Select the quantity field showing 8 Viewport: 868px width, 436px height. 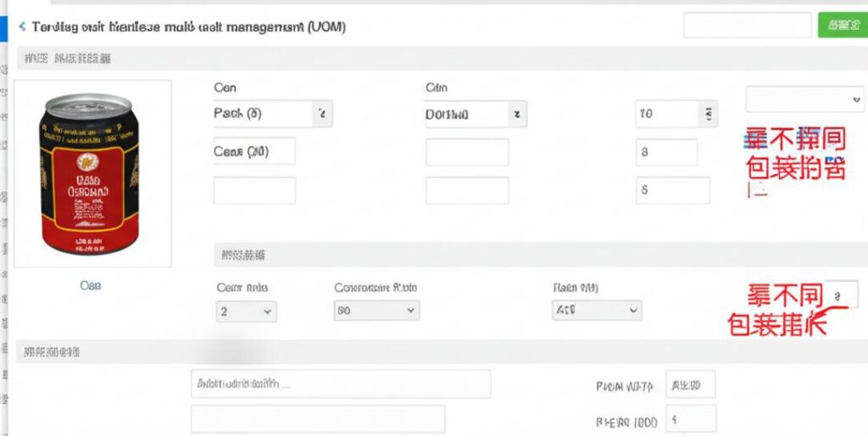666,153
